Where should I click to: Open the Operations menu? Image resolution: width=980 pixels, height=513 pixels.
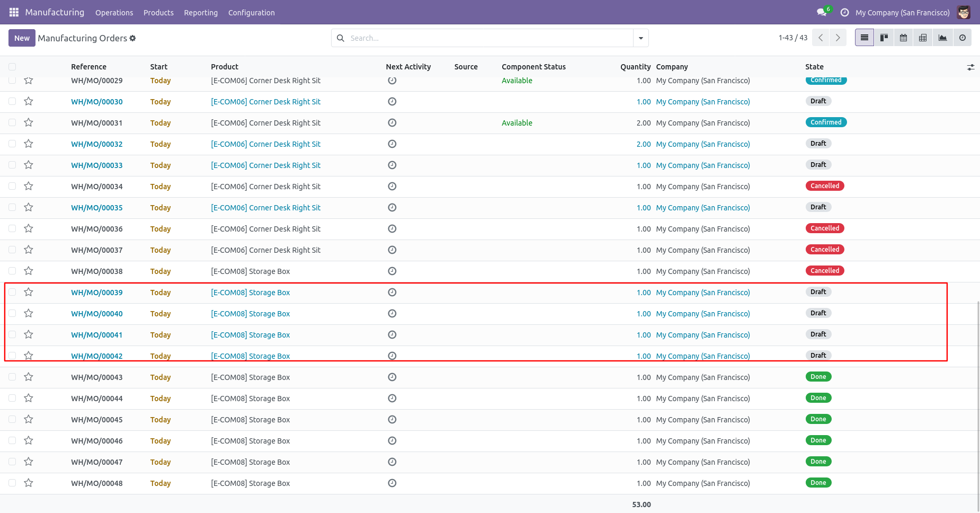114,13
